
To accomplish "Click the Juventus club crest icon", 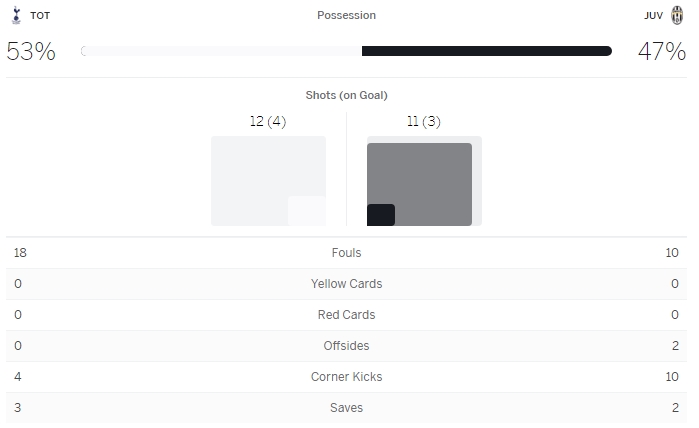I will click(677, 16).
